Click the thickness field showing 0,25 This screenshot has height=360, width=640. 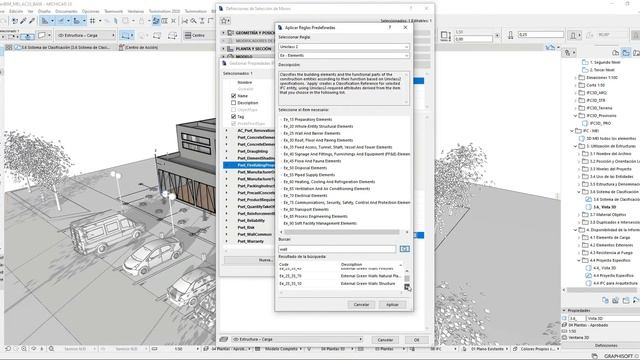click(540, 35)
